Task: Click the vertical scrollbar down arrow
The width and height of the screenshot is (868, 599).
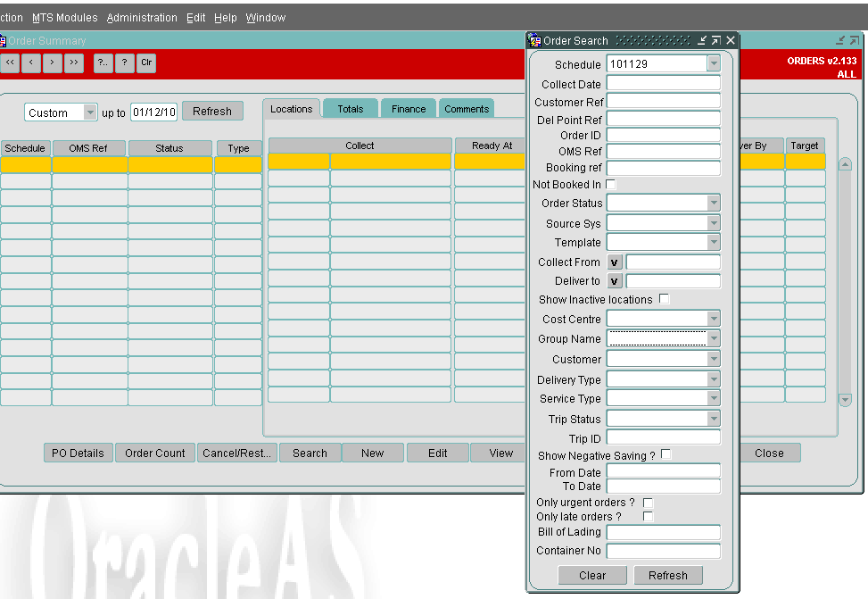Action: (x=845, y=400)
